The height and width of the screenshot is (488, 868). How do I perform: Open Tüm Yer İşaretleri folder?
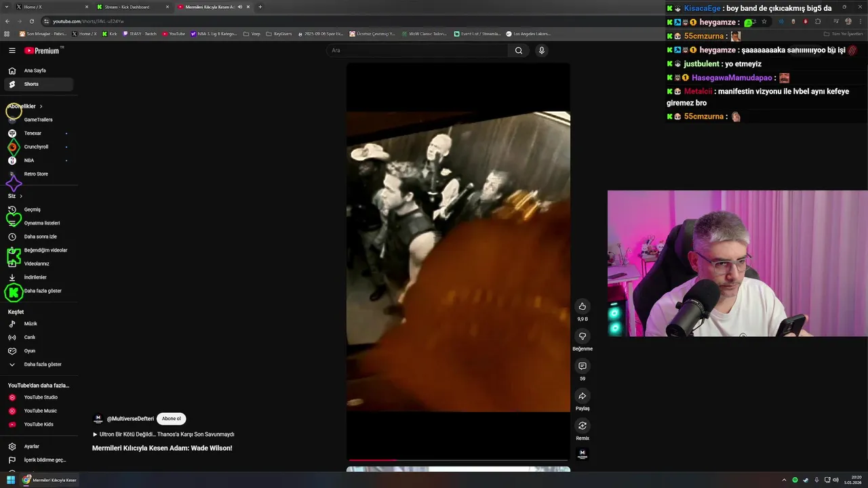[843, 33]
